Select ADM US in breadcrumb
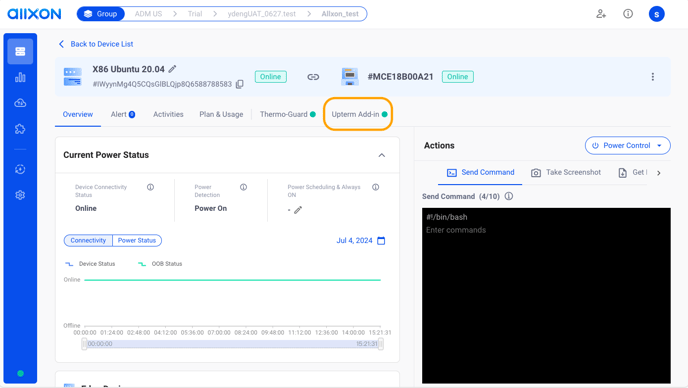The image size is (688, 388). pos(148,14)
